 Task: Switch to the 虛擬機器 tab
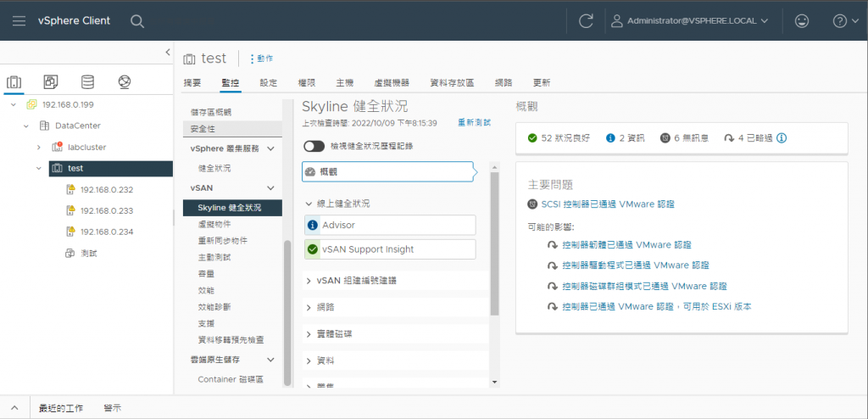pyautogui.click(x=392, y=82)
